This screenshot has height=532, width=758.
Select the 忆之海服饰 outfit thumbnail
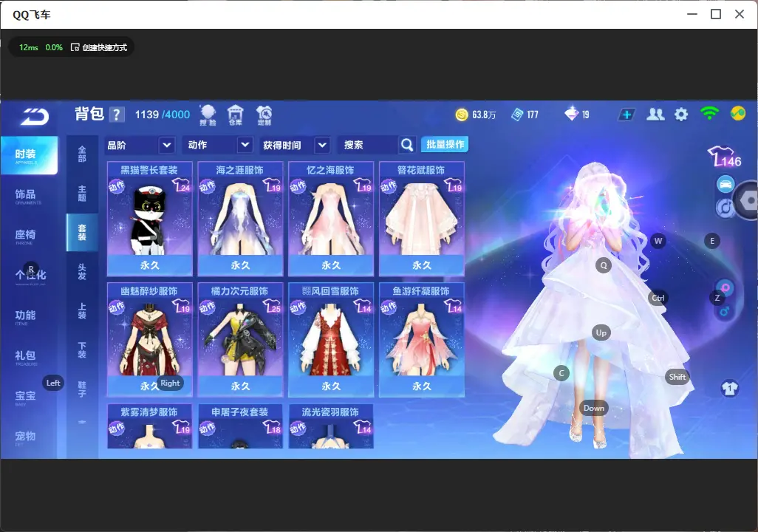click(x=331, y=219)
